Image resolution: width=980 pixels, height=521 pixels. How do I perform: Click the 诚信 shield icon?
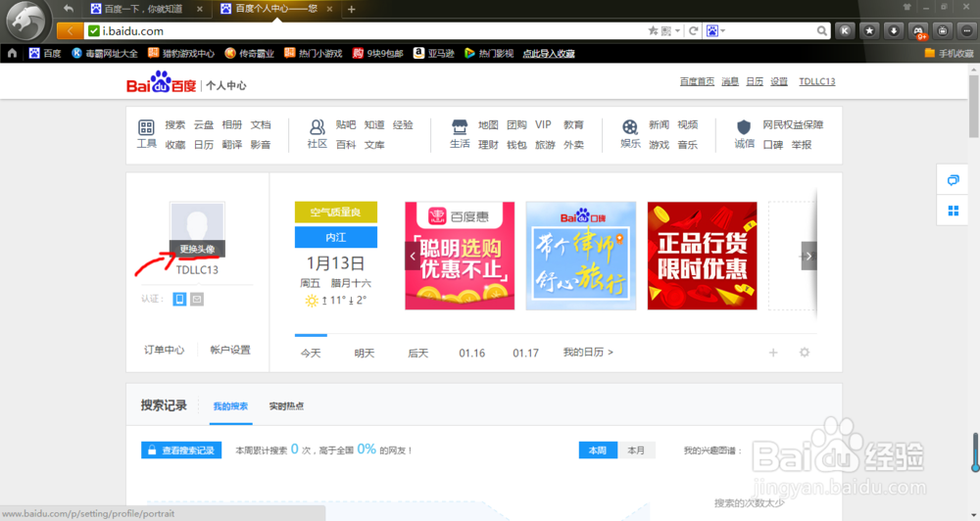744,127
